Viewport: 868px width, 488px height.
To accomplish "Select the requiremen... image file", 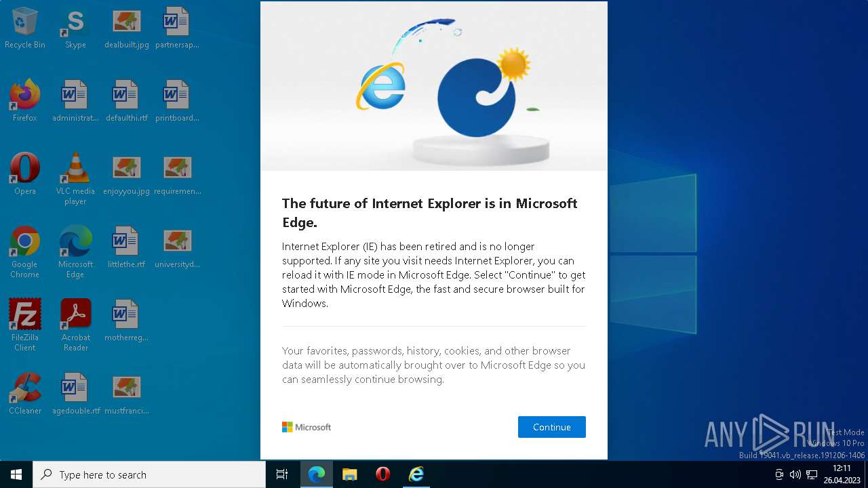I will (177, 174).
